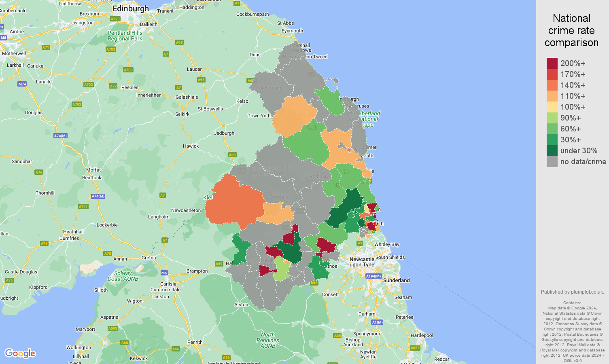The height and width of the screenshot is (364, 609).
Task: Click the Dumfries town label
Action: (69, 238)
